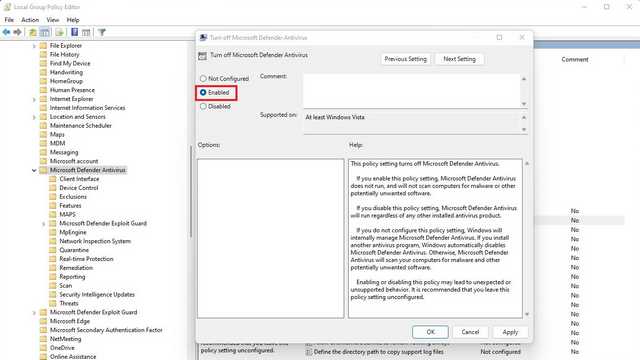Select the Scan folder
This screenshot has height=360, width=640.
pyautogui.click(x=66, y=286)
